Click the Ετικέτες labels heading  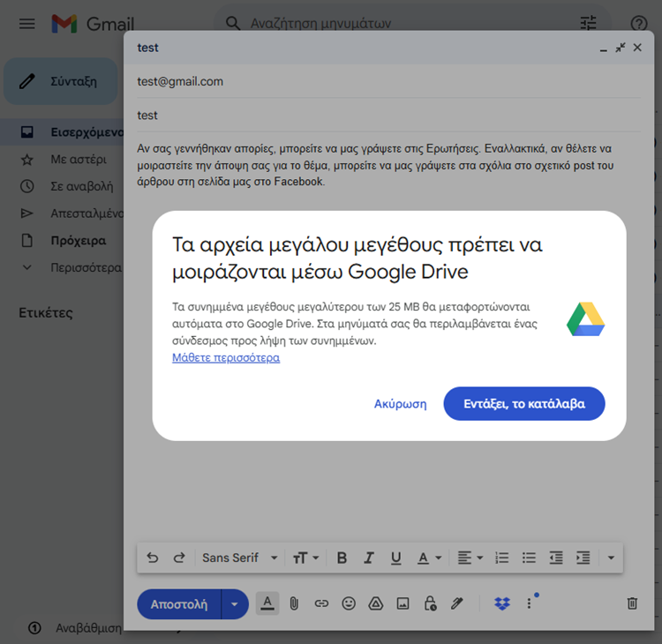46,312
